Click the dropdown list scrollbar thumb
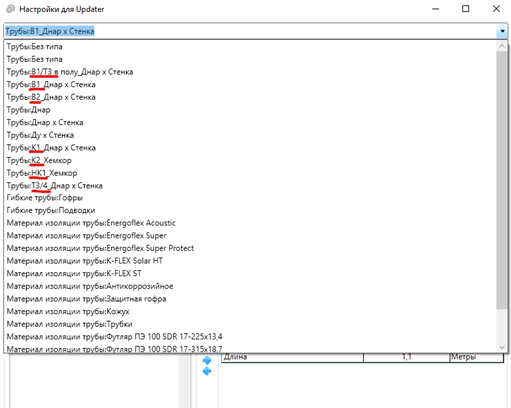Image resolution: width=511 pixels, height=408 pixels. (x=502, y=180)
